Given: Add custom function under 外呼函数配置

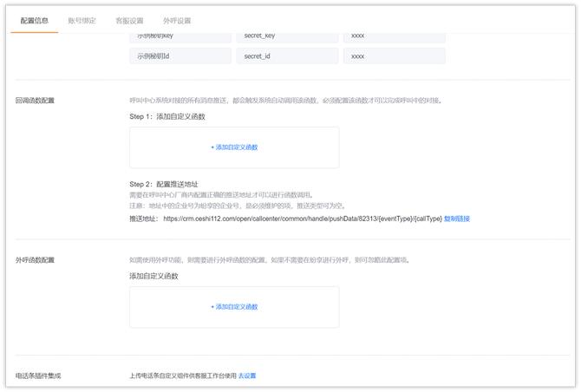Looking at the screenshot, I should [237, 307].
